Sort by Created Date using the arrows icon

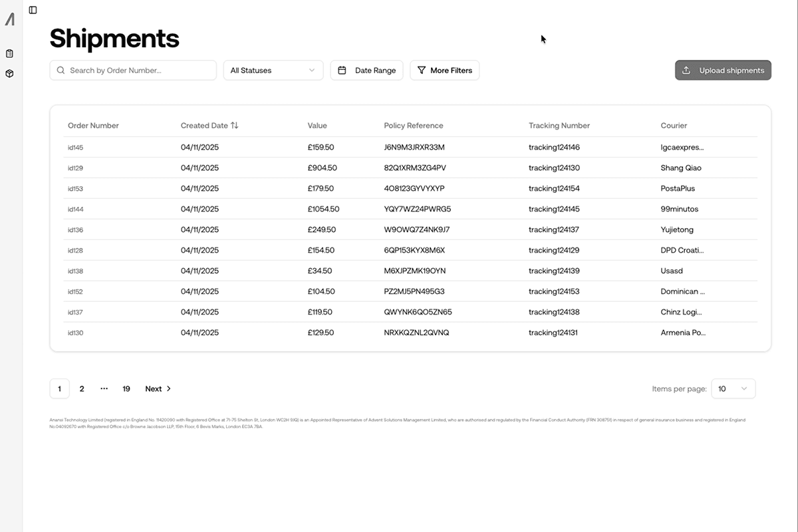coord(235,126)
